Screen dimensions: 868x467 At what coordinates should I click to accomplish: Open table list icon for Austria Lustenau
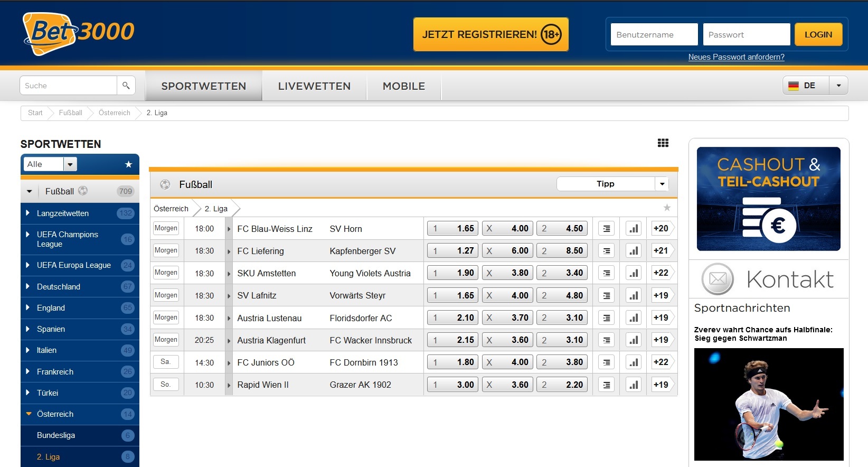coord(606,318)
